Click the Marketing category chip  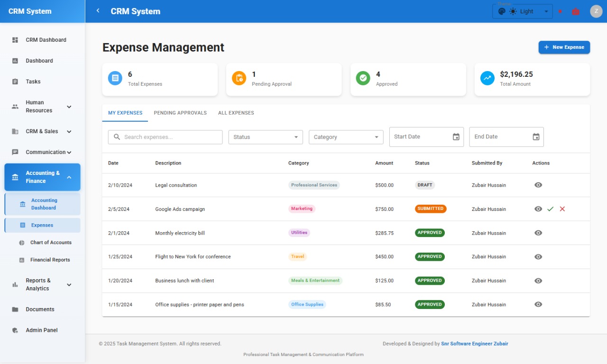pos(302,209)
